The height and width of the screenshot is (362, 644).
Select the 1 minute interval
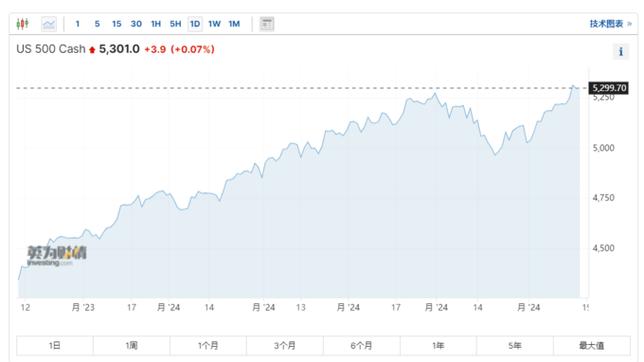coord(77,24)
